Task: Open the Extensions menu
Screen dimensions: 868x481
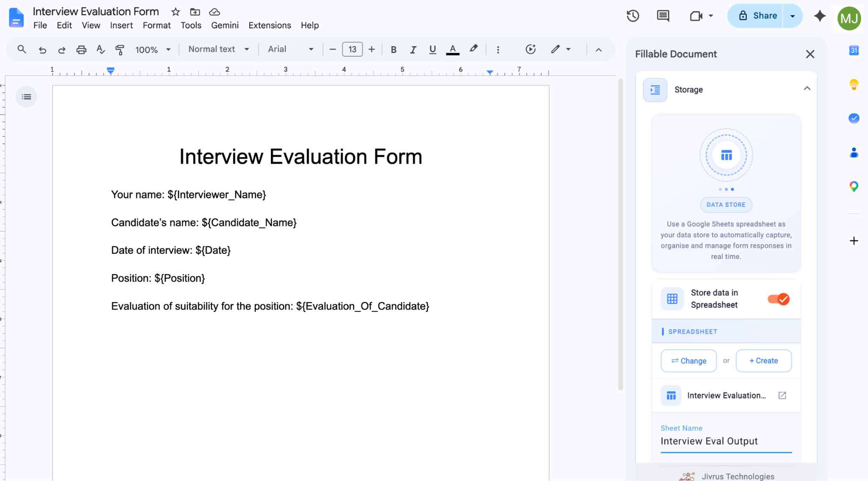Action: (x=270, y=25)
